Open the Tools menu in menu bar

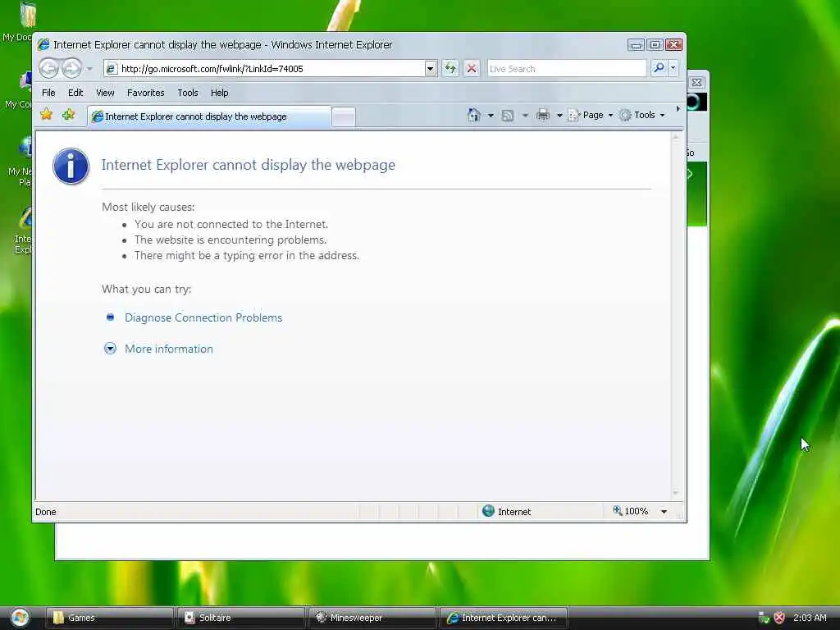188,93
